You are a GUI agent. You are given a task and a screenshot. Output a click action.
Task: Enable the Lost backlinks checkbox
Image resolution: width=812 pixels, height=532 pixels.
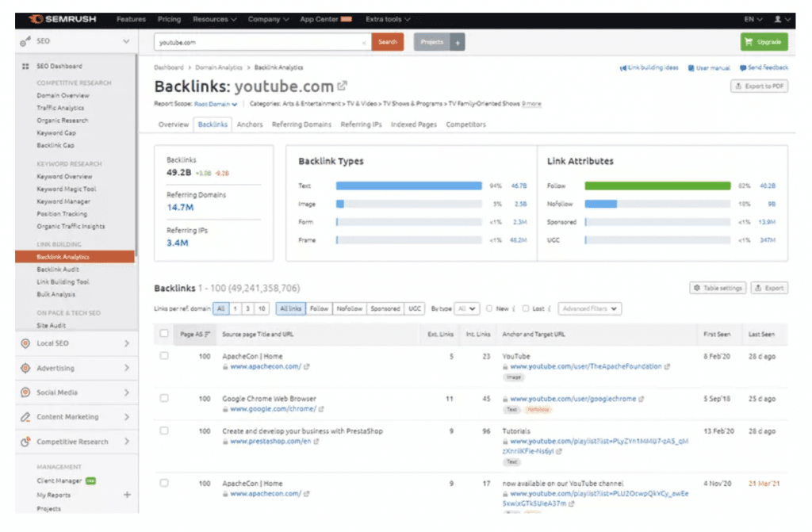pyautogui.click(x=526, y=308)
